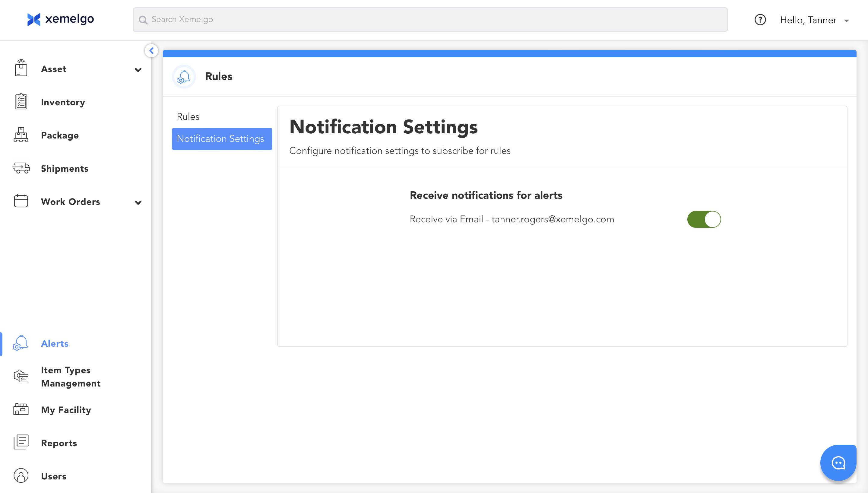Screen dimensions: 868x493
Task: Collapse the sidebar with the arrow button
Action: tap(151, 51)
